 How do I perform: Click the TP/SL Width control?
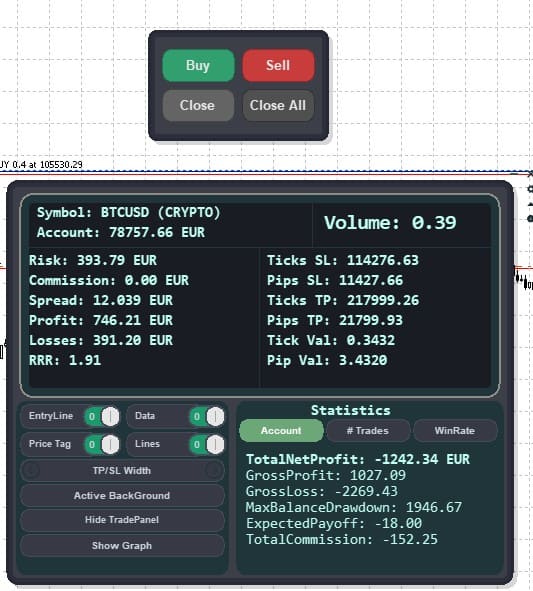pos(122,471)
